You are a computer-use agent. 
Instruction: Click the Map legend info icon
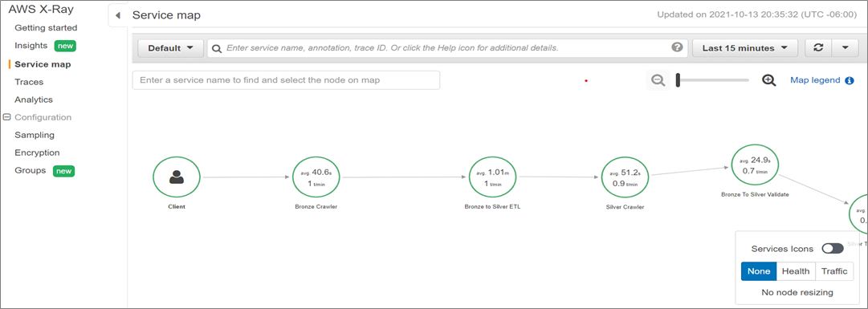tap(850, 80)
